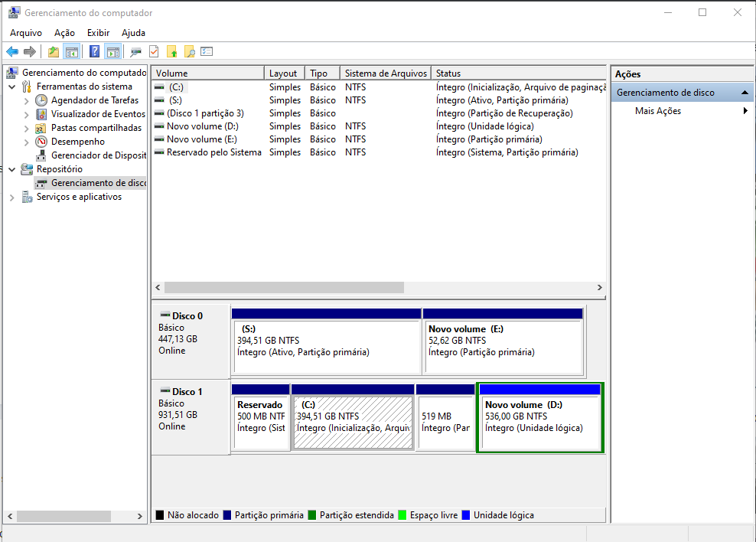Open the Arquivo menu
The width and height of the screenshot is (756, 542).
(x=26, y=33)
